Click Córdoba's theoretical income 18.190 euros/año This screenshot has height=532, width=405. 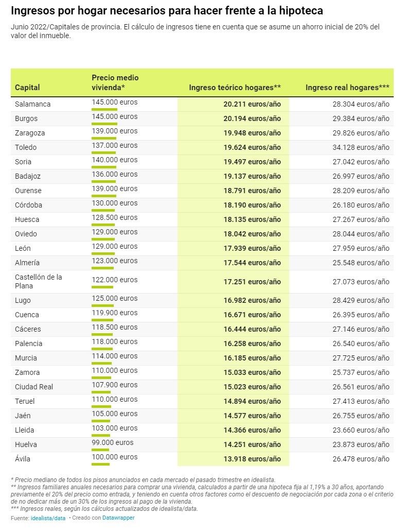252,205
